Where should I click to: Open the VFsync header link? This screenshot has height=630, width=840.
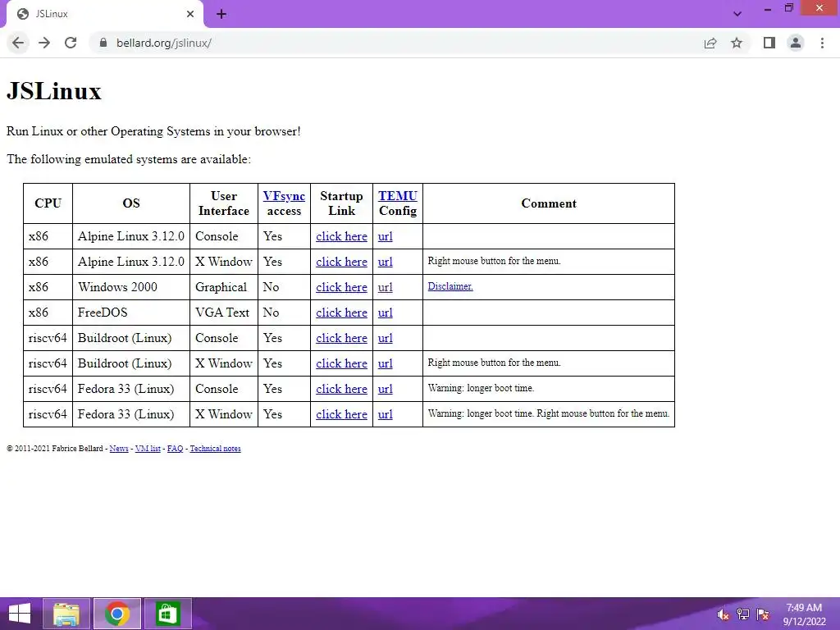(x=284, y=196)
